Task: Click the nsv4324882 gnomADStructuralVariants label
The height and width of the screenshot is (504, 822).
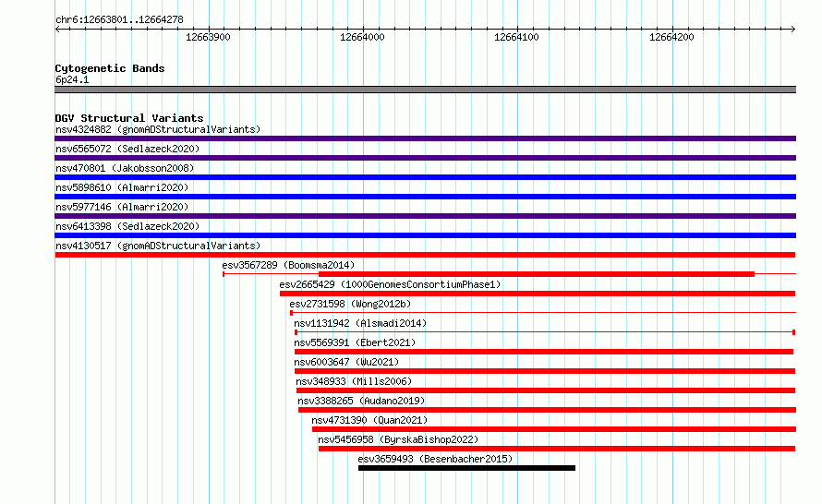Action: 158,129
